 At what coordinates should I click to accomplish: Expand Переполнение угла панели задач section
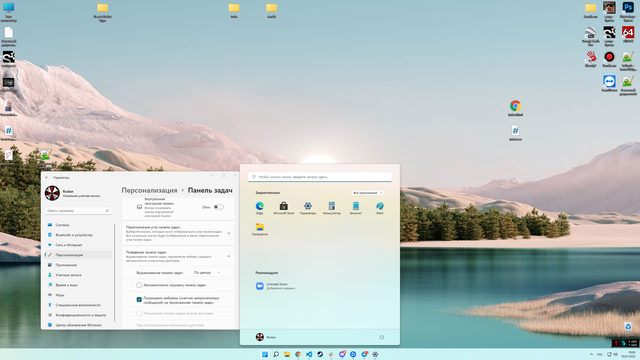[229, 233]
